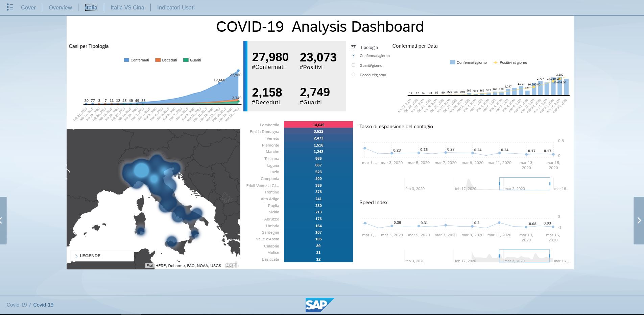The width and height of the screenshot is (644, 315).
Task: Click the 0.36 Speed Index data label
Action: [397, 222]
